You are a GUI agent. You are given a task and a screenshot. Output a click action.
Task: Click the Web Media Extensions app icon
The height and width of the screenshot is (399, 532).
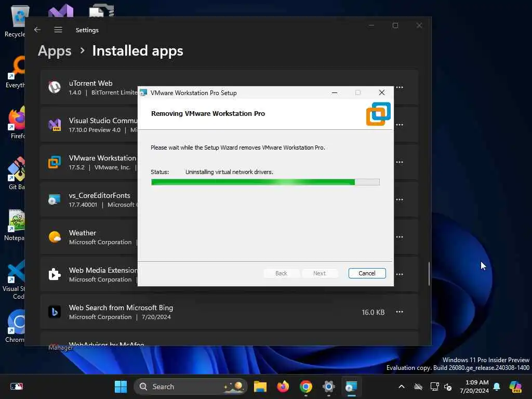point(54,274)
